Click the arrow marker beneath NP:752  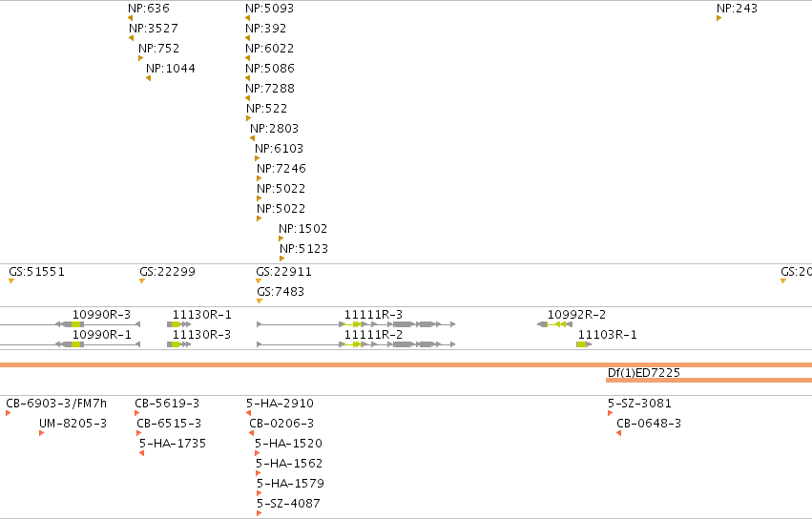coord(141,58)
